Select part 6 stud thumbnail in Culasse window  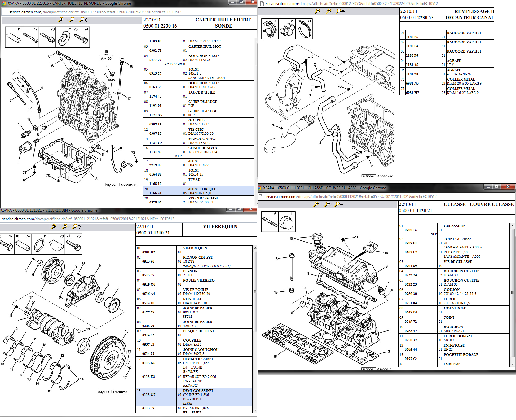coord(270,222)
